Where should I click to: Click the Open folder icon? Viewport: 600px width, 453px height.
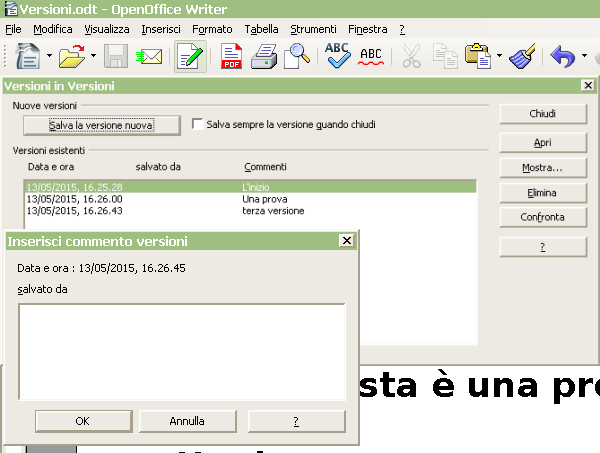[72, 56]
